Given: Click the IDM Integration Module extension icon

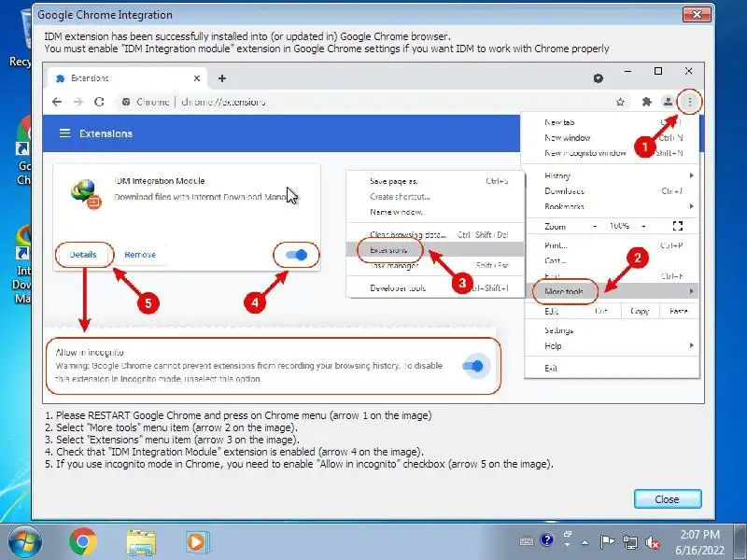Looking at the screenshot, I should point(86,194).
